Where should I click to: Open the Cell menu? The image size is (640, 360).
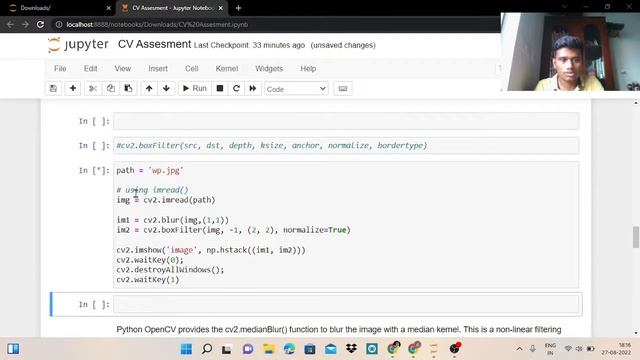pyautogui.click(x=191, y=69)
